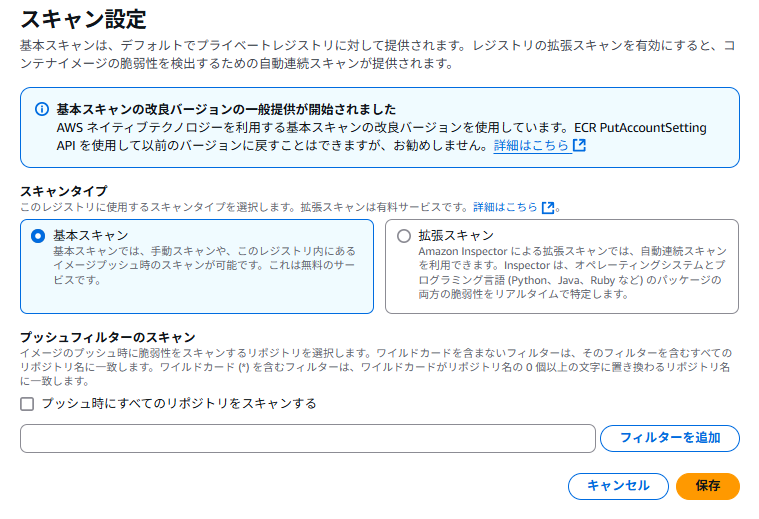Image resolution: width=759 pixels, height=519 pixels.
Task: Click the 保存 button
Action: pos(708,486)
